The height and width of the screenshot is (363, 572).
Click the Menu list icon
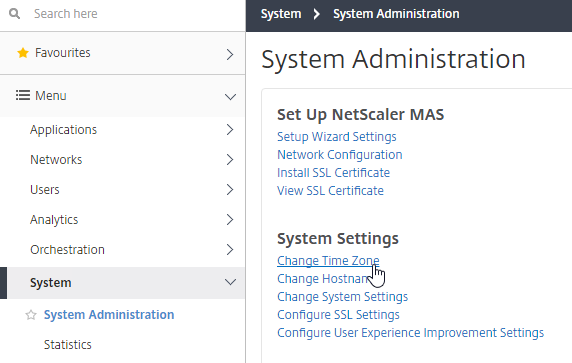point(23,96)
